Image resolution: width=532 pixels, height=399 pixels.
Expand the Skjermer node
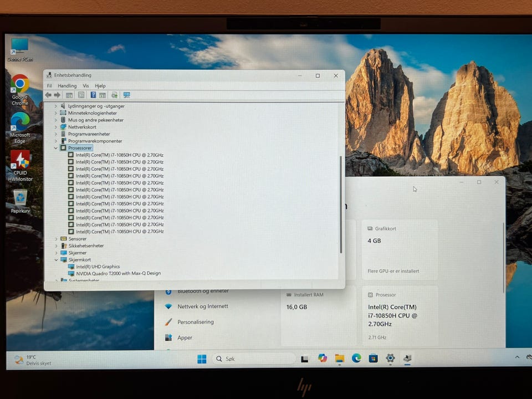pos(57,253)
